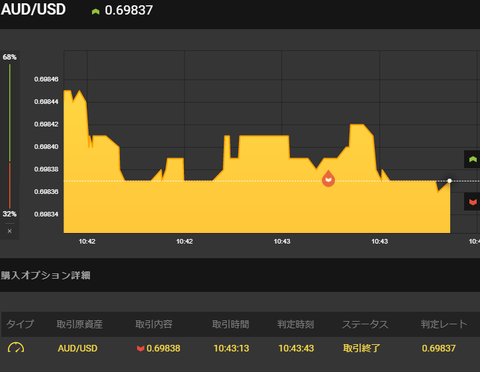
Task: Click the 0.69846 price axis label
Action: click(46, 79)
